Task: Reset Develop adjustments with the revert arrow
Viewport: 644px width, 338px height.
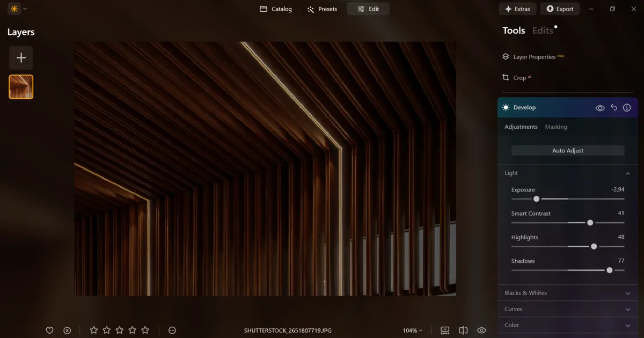Action: click(613, 107)
